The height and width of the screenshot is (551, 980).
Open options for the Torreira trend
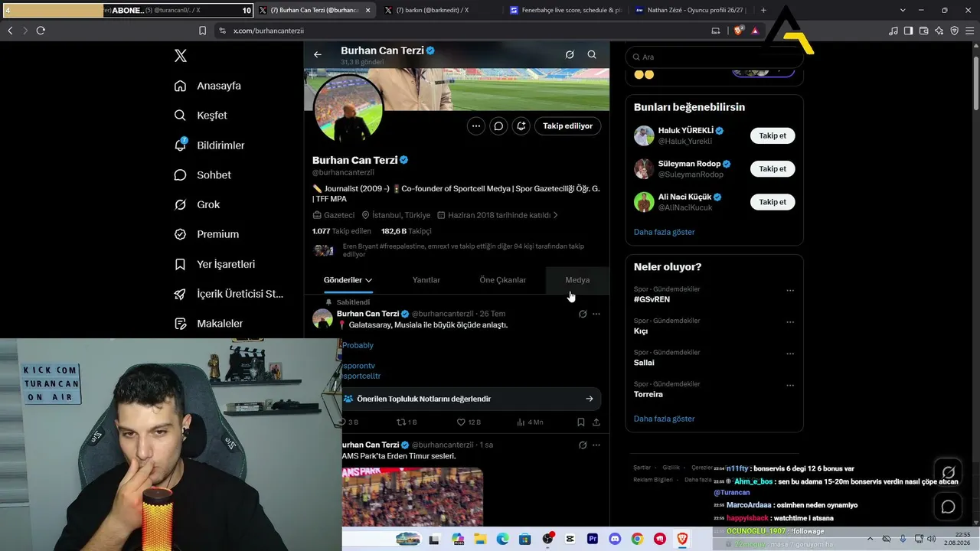[790, 385]
